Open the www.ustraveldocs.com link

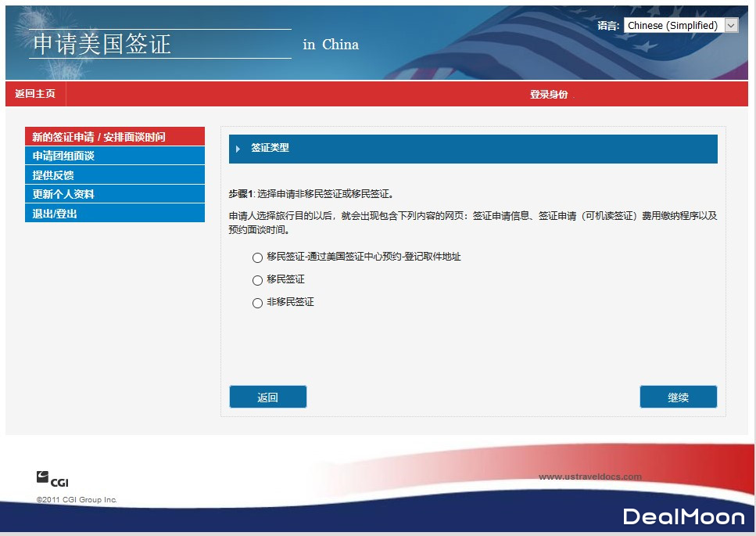589,476
